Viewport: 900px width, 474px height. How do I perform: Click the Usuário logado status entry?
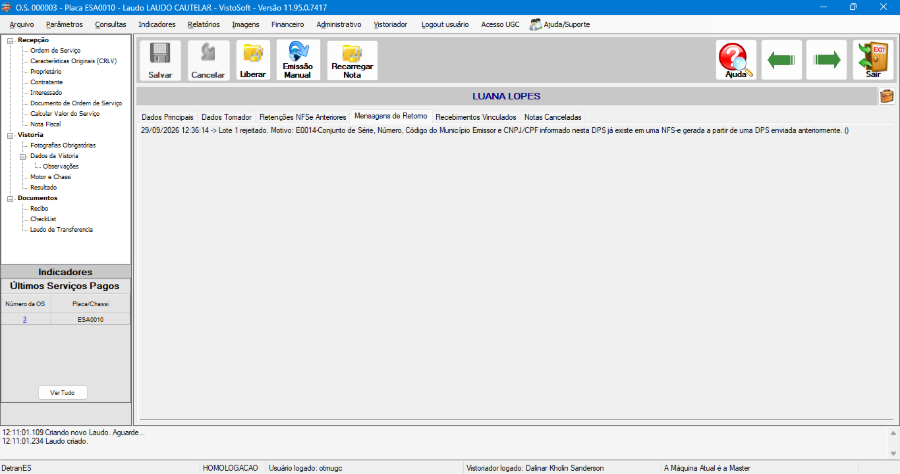(x=305, y=468)
